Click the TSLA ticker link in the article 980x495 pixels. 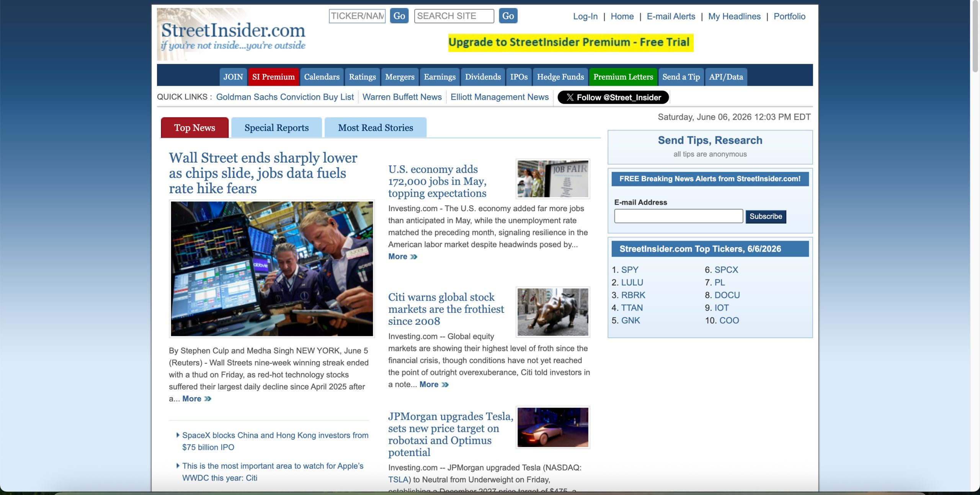(x=398, y=480)
